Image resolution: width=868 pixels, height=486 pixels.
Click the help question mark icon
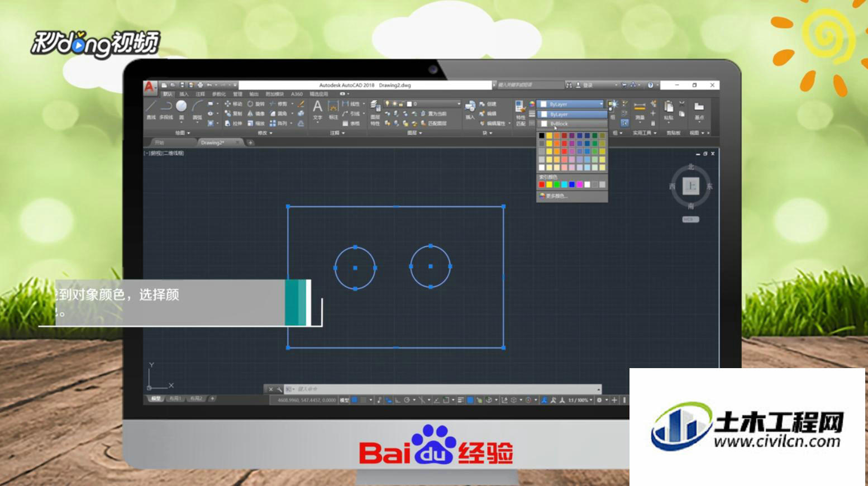tap(650, 85)
